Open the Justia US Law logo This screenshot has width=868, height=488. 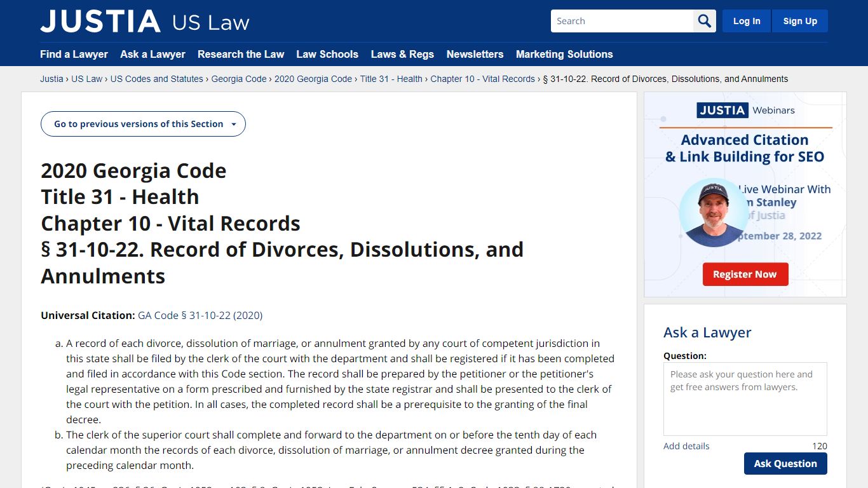(145, 22)
